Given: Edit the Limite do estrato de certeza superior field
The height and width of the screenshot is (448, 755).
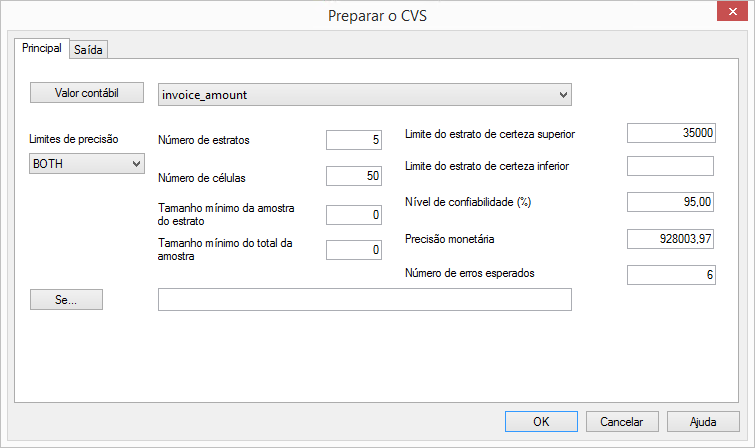Looking at the screenshot, I should pos(670,133).
